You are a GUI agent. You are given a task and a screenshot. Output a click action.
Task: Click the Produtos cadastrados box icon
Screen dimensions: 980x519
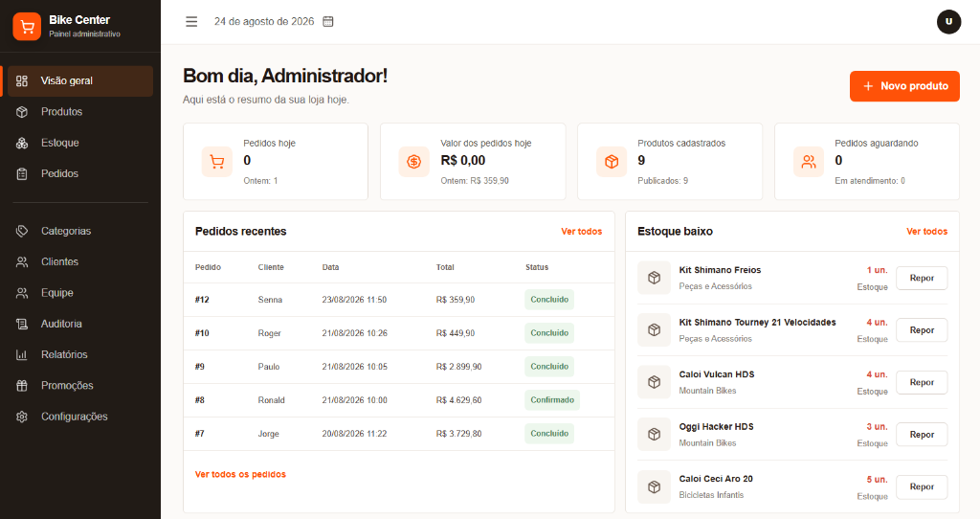[612, 162]
